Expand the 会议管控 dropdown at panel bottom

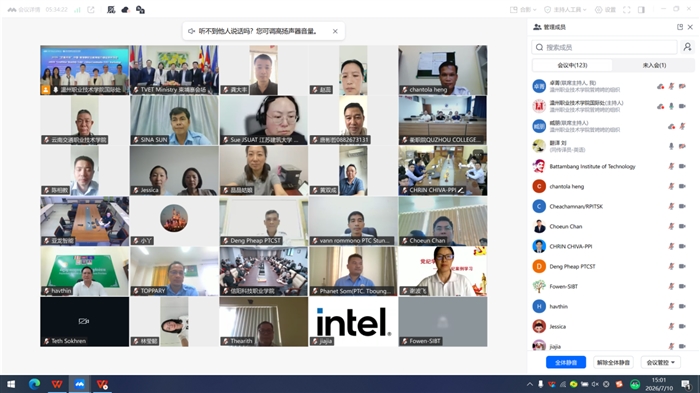661,362
